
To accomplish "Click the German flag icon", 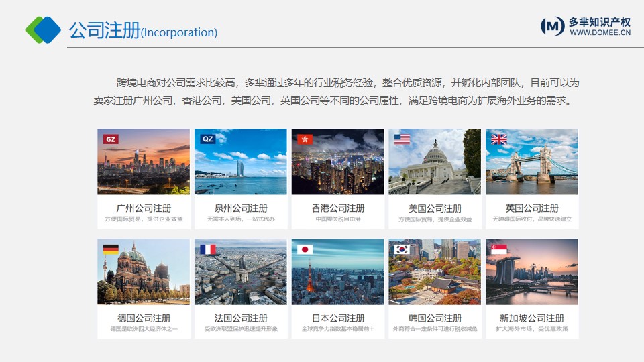I will pyautogui.click(x=111, y=249).
